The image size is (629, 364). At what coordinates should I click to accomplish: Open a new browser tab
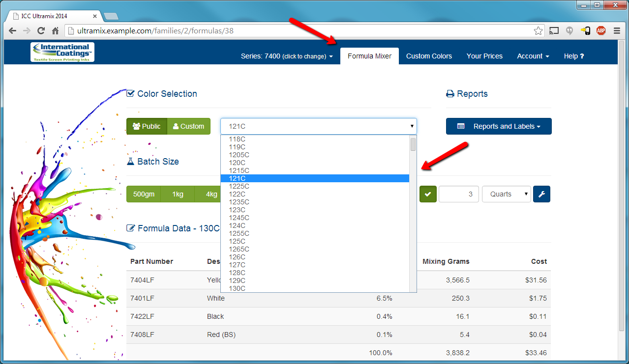pyautogui.click(x=111, y=16)
